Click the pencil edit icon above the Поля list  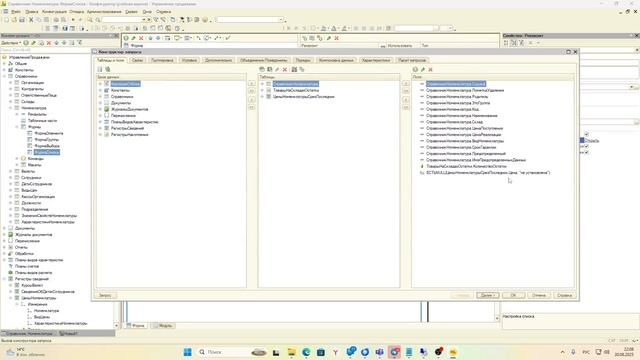[x=423, y=69]
